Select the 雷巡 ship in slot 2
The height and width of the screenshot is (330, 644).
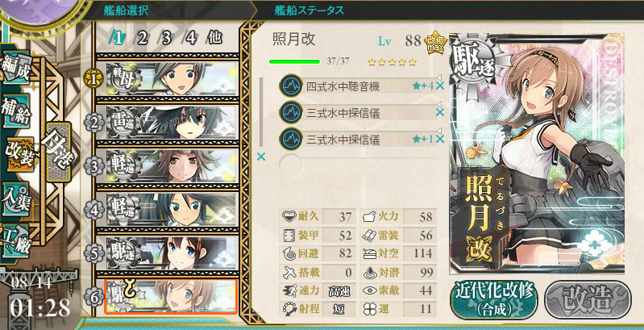pyautogui.click(x=172, y=123)
